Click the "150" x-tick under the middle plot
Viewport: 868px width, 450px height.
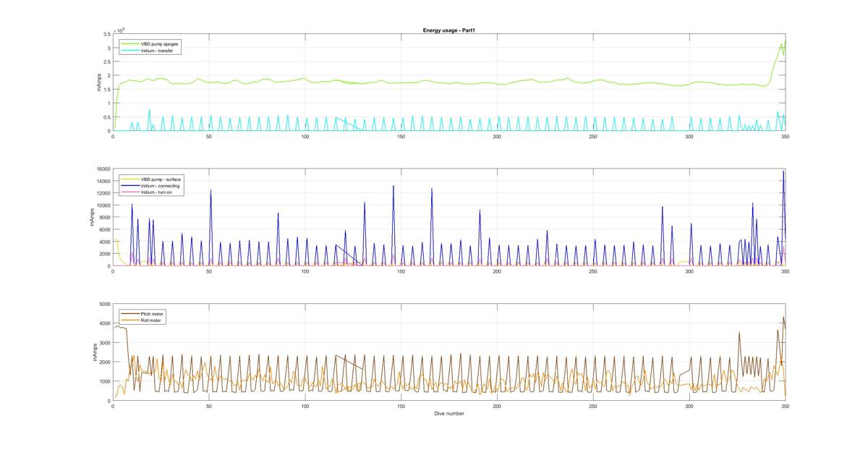pyautogui.click(x=401, y=271)
